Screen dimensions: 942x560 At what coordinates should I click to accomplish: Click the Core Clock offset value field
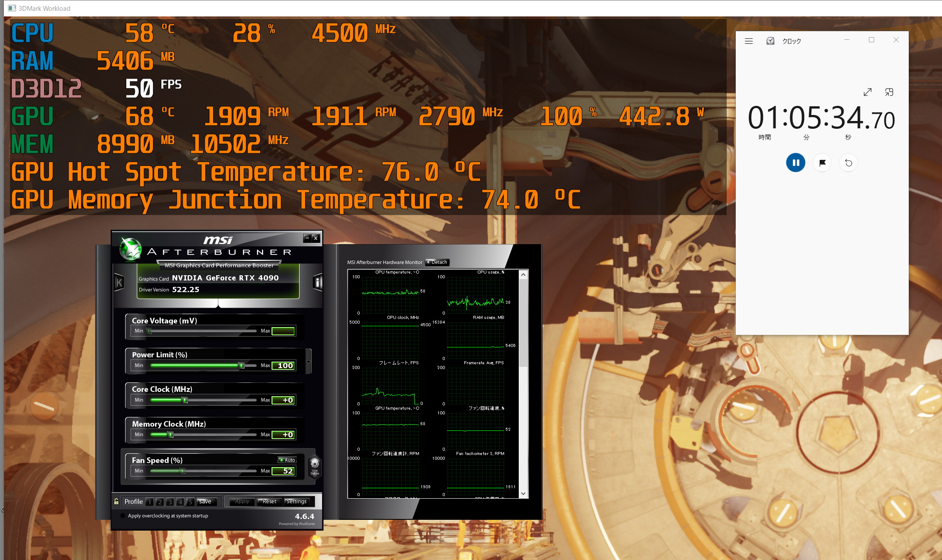tap(283, 400)
